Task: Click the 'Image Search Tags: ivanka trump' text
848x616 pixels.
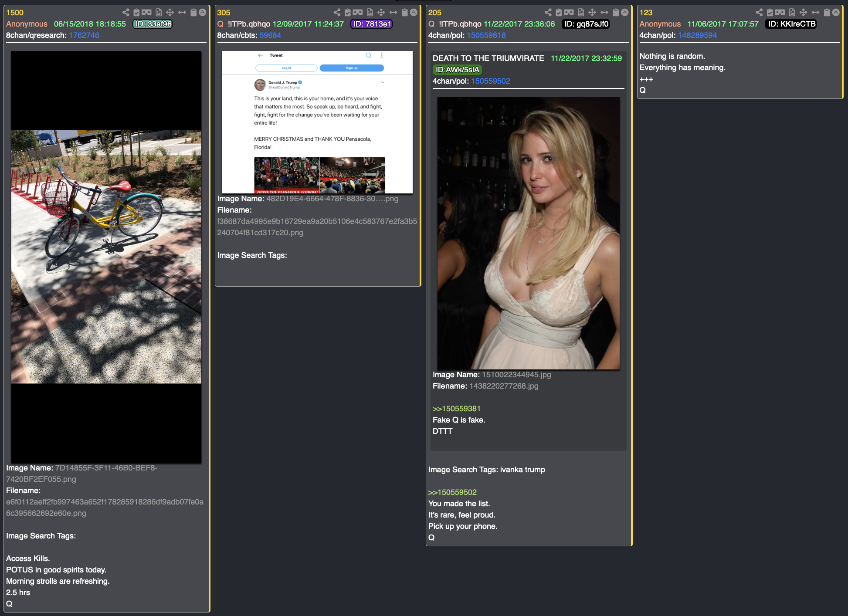Action: [x=487, y=470]
